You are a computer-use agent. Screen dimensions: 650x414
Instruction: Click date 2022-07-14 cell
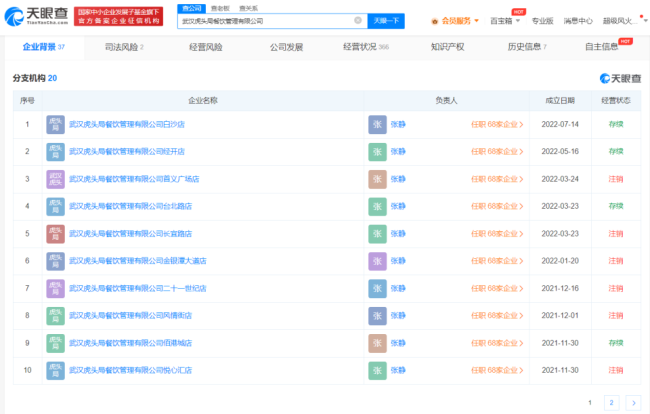pos(560,124)
